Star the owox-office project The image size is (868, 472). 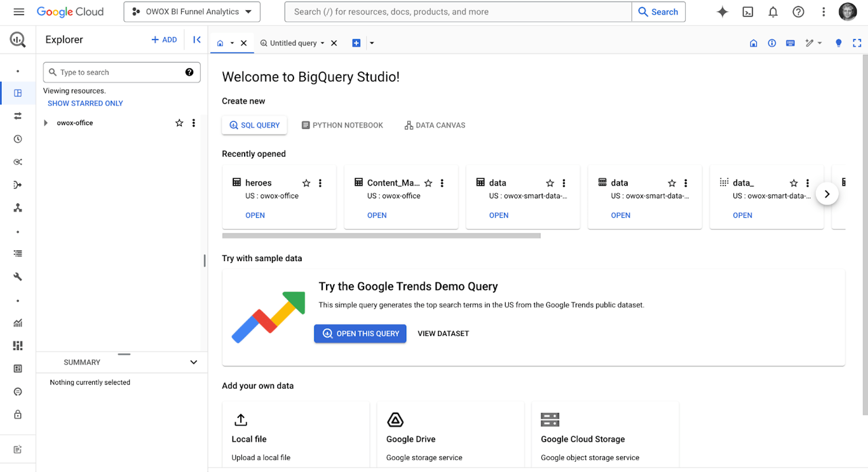click(179, 123)
